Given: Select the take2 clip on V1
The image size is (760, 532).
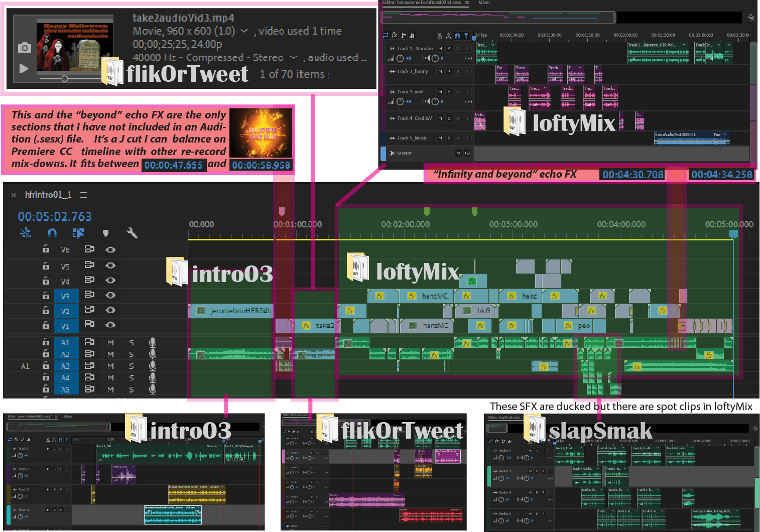Looking at the screenshot, I should [314, 326].
